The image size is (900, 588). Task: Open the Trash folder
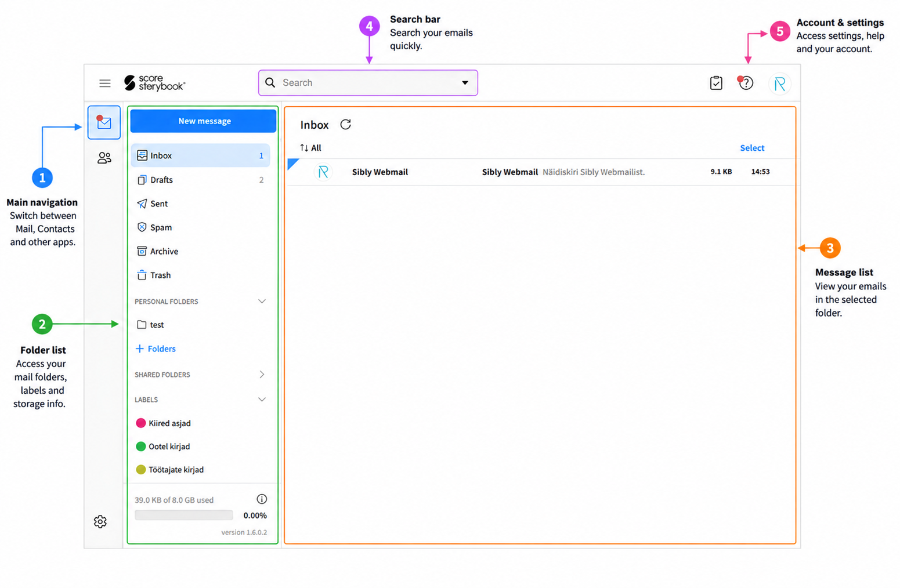coord(200,275)
